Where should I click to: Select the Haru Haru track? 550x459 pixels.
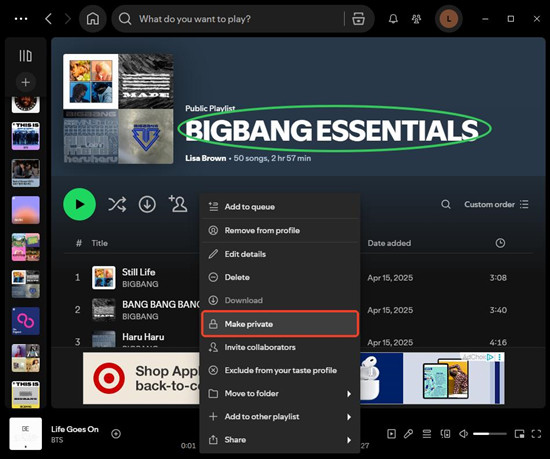[x=143, y=337]
